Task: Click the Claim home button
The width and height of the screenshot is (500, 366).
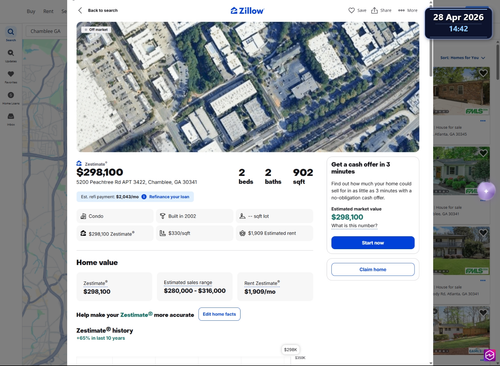Action: click(373, 269)
